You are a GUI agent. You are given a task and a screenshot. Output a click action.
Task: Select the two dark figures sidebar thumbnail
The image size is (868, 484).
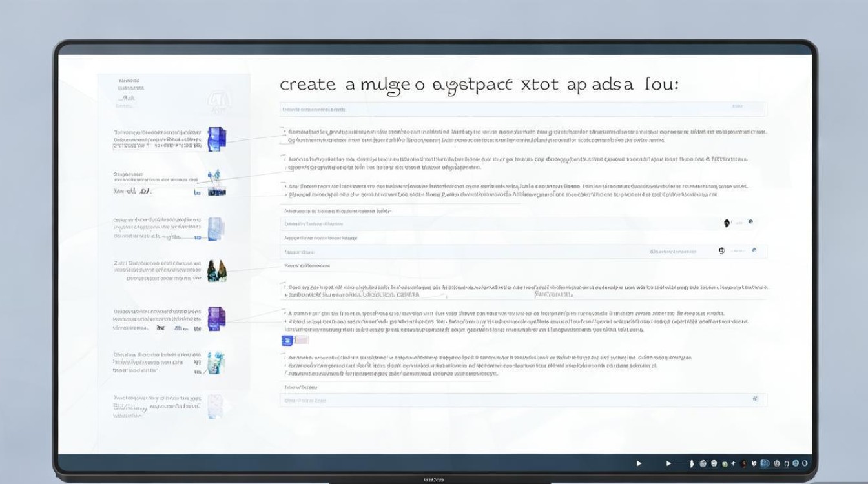tap(216, 270)
